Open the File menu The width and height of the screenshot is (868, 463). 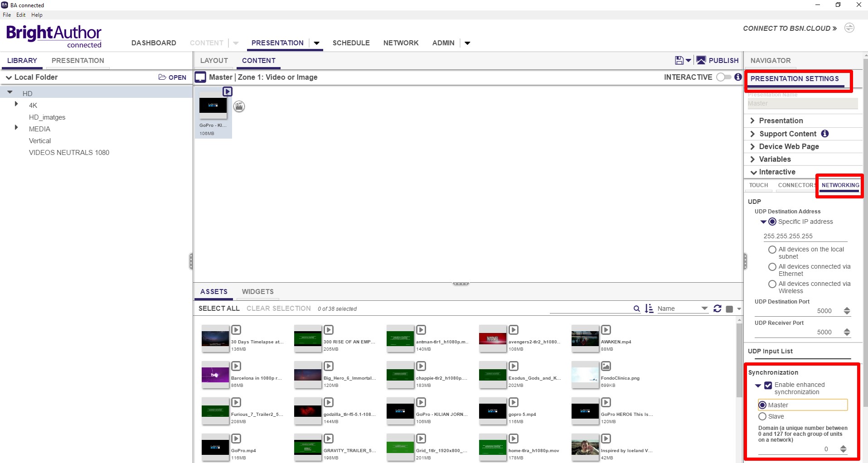tap(7, 15)
